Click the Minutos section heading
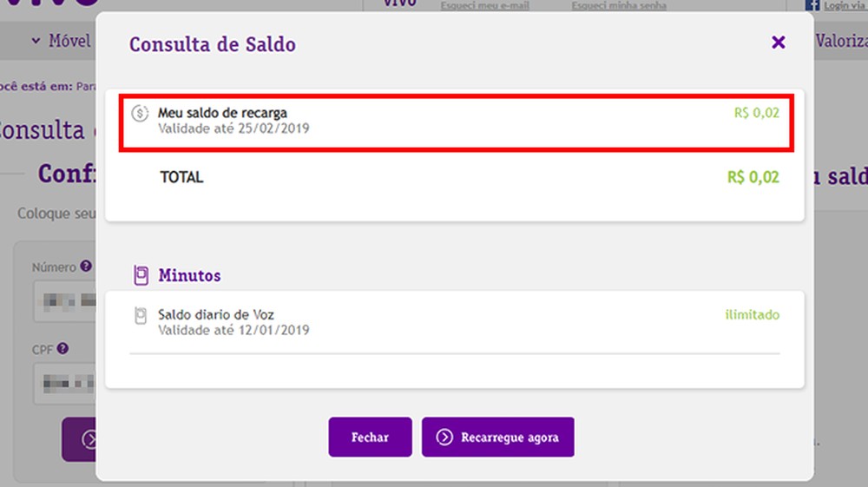Screen dimensions: 868x487 tap(189, 275)
